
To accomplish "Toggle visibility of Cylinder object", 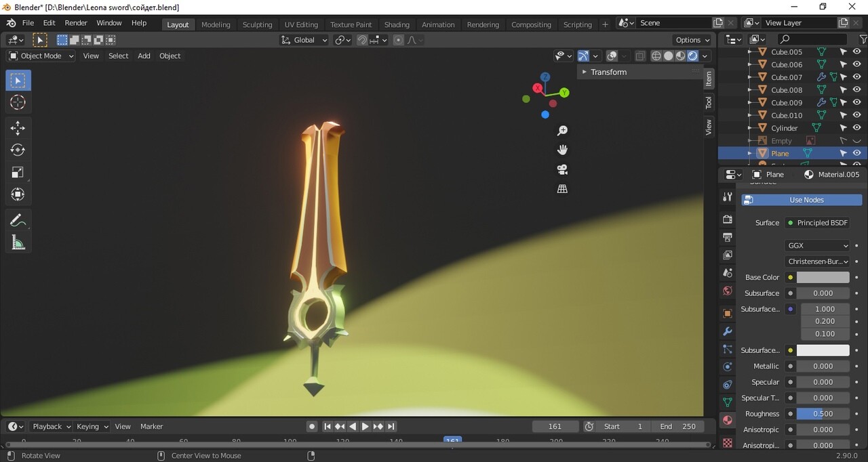I will click(856, 128).
